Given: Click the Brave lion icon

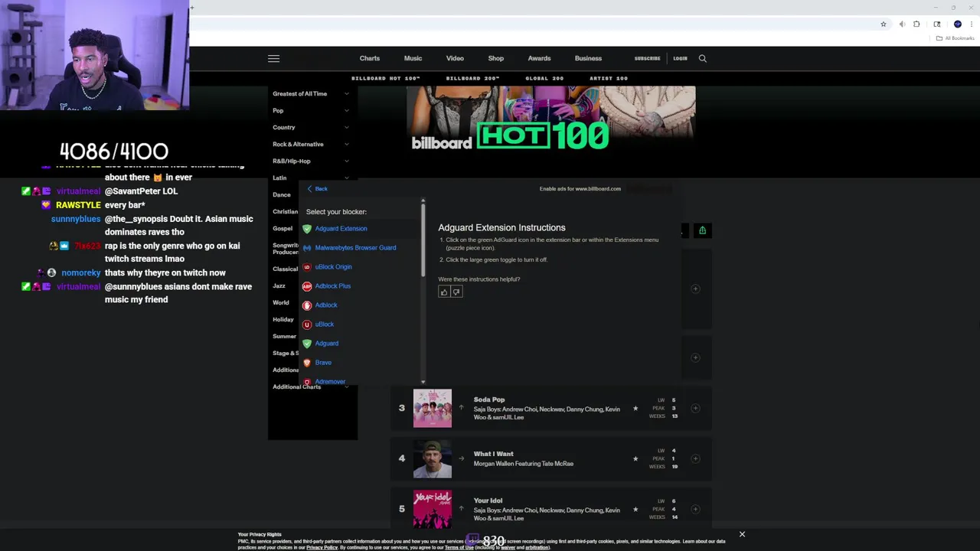Looking at the screenshot, I should pos(307,363).
